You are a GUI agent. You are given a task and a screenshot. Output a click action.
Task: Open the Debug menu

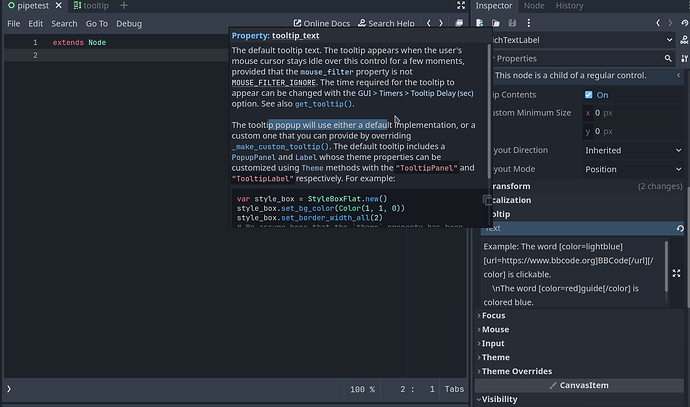[129, 24]
